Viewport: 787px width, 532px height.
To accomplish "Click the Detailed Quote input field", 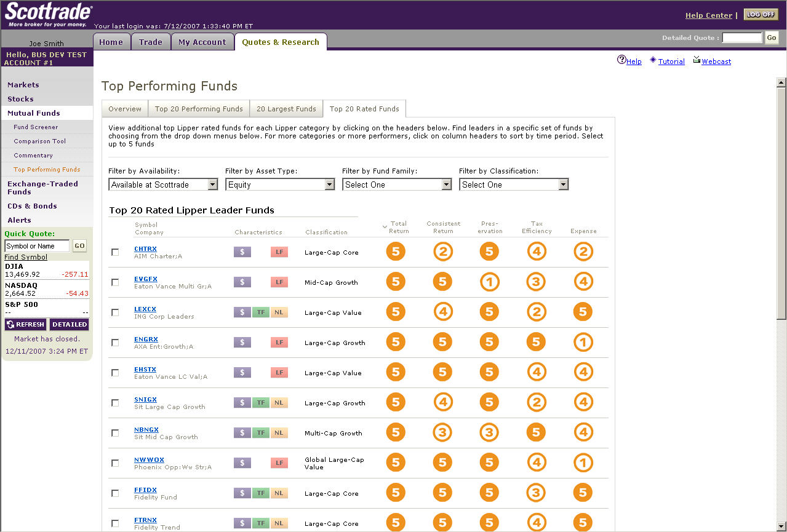I will pos(741,38).
